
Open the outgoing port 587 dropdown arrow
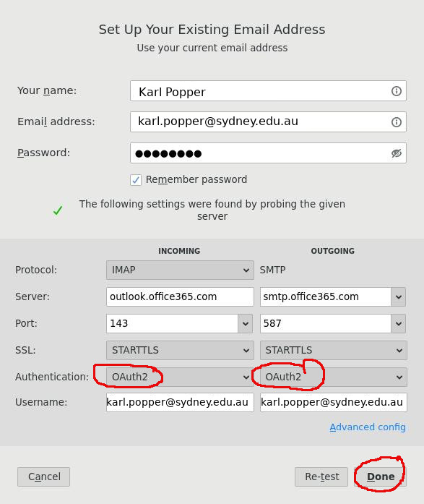click(398, 323)
